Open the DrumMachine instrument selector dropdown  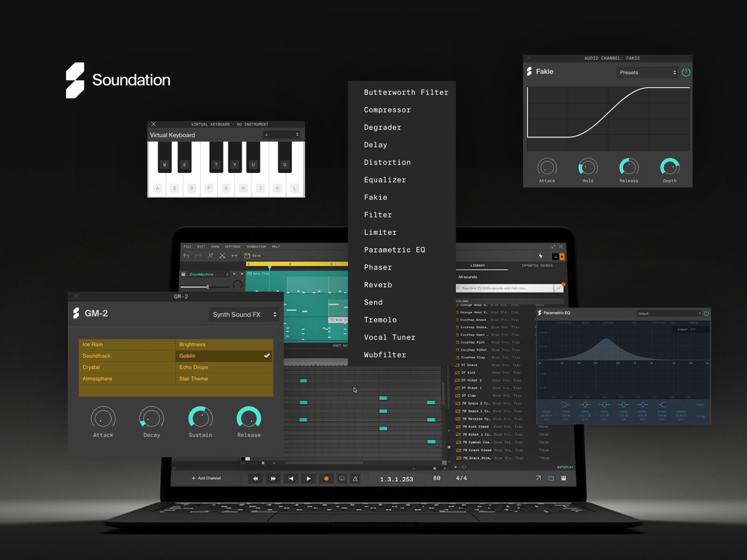click(x=209, y=274)
